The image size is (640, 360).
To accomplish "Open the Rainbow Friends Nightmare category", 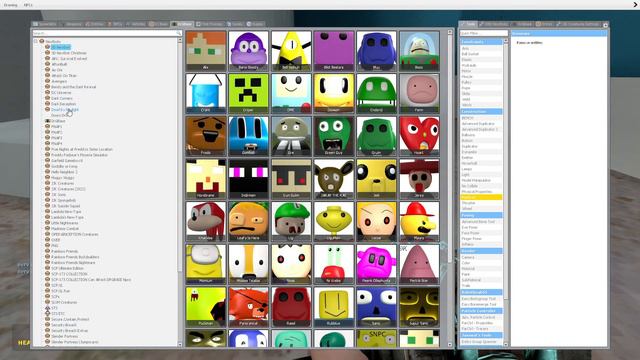I will click(x=73, y=263).
